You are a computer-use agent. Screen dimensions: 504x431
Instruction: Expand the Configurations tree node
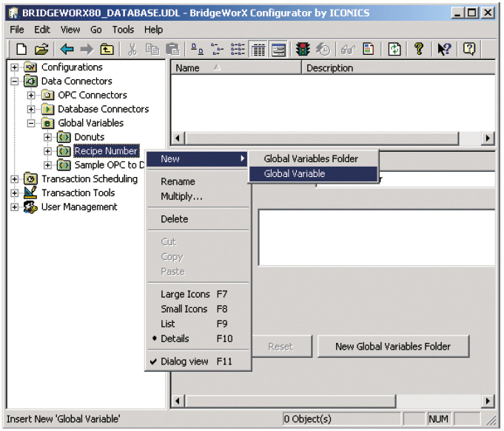pyautogui.click(x=14, y=67)
